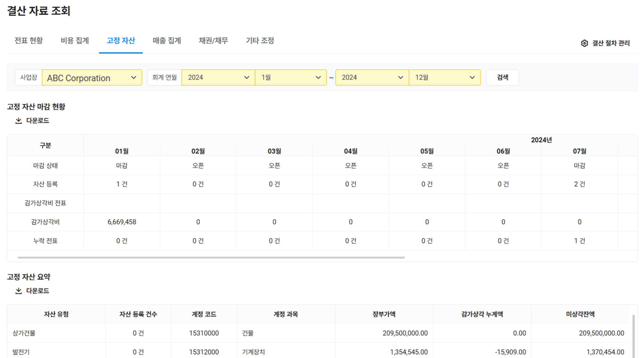Select the 매출 집계 tab
Viewport: 644px width, 358px height.
tap(167, 41)
